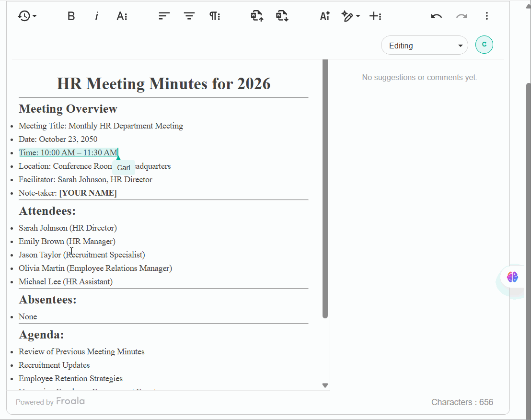Click the import from Word icon
The width and height of the screenshot is (531, 420).
(x=257, y=16)
